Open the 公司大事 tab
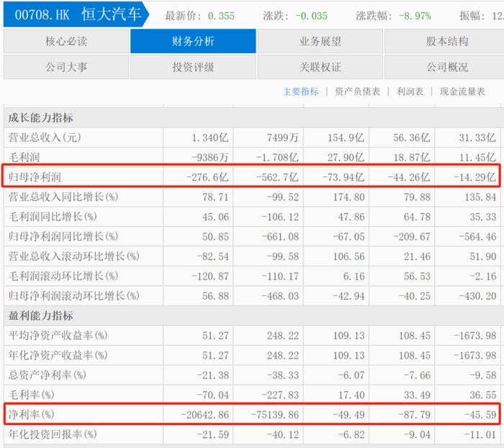Viewport: 504px width, 448px height. 66,67
